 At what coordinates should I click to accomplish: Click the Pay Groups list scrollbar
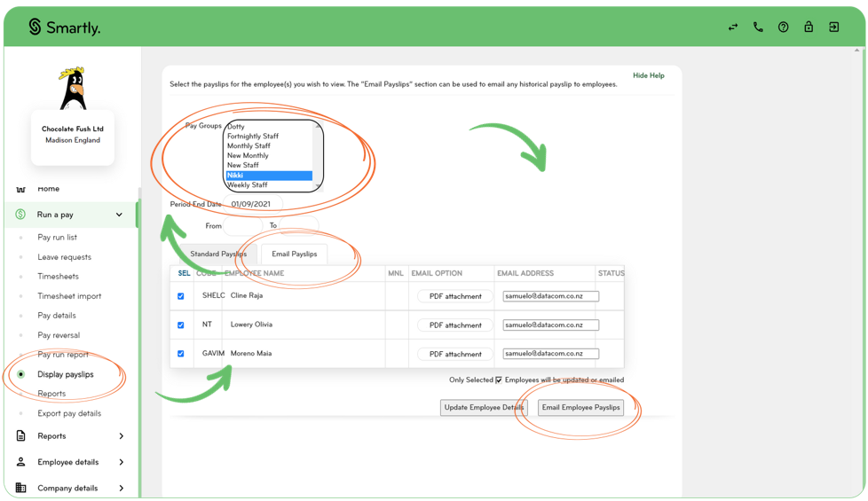317,156
